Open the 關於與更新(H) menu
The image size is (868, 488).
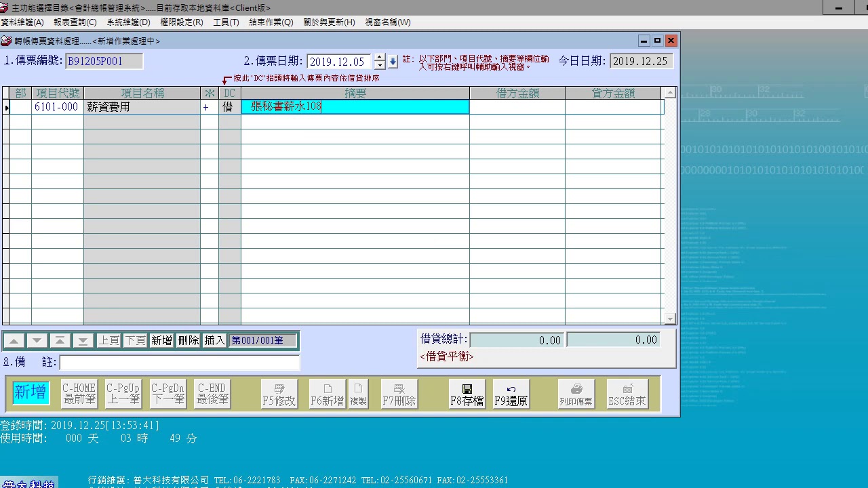click(x=329, y=22)
